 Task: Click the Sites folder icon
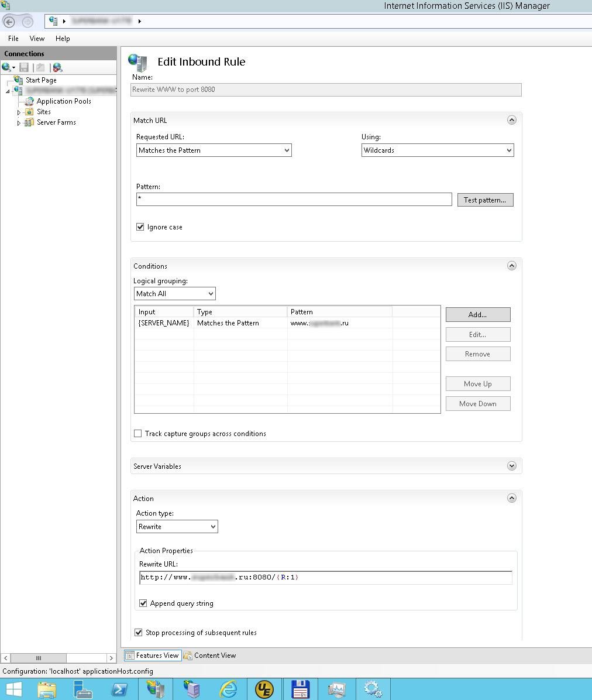coord(29,112)
